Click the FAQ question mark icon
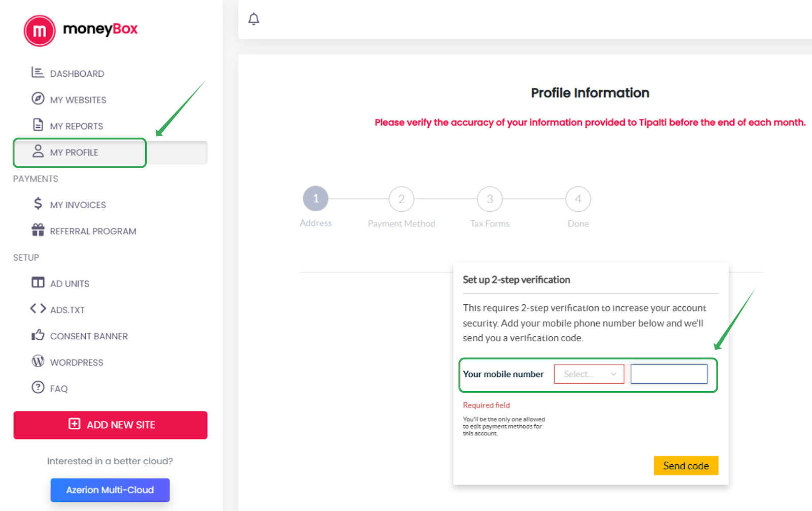Viewport: 812px width, 511px height. (38, 388)
